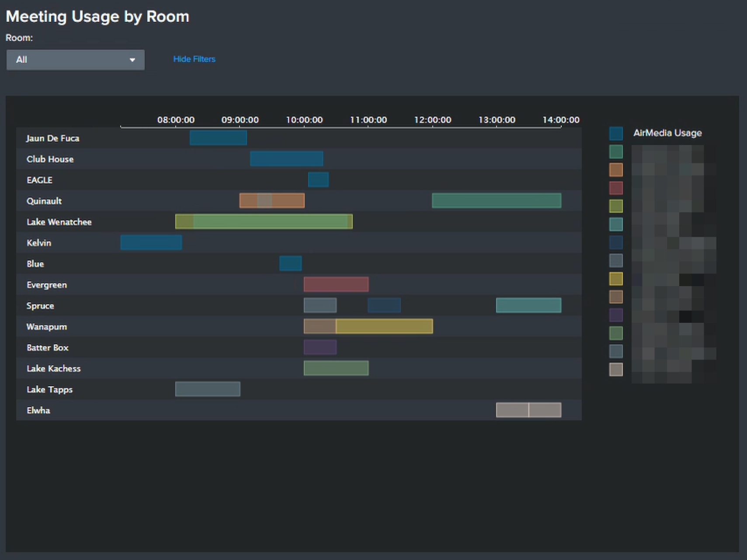Click the 10:00:00 time axis label

tap(304, 120)
